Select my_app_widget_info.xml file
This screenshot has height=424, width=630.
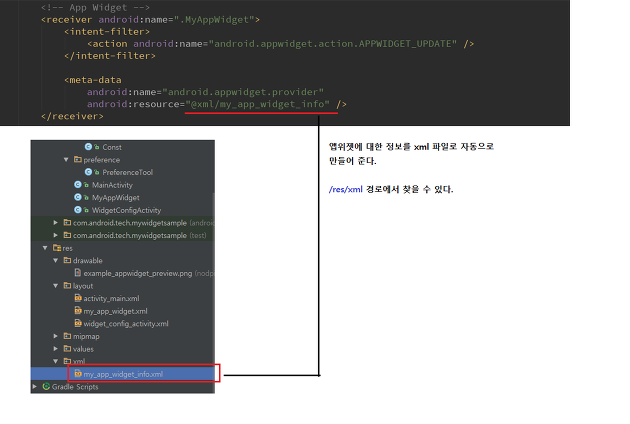(123, 374)
